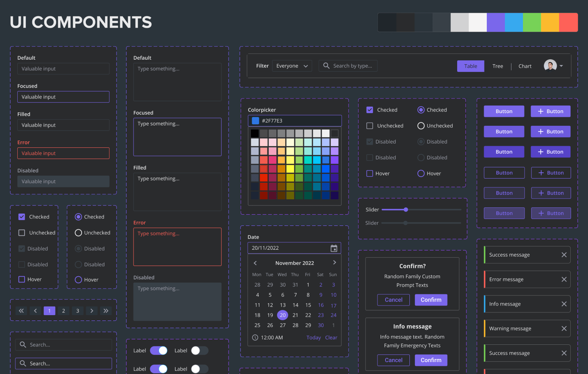Select the Checked radio button in the right panel

(421, 110)
